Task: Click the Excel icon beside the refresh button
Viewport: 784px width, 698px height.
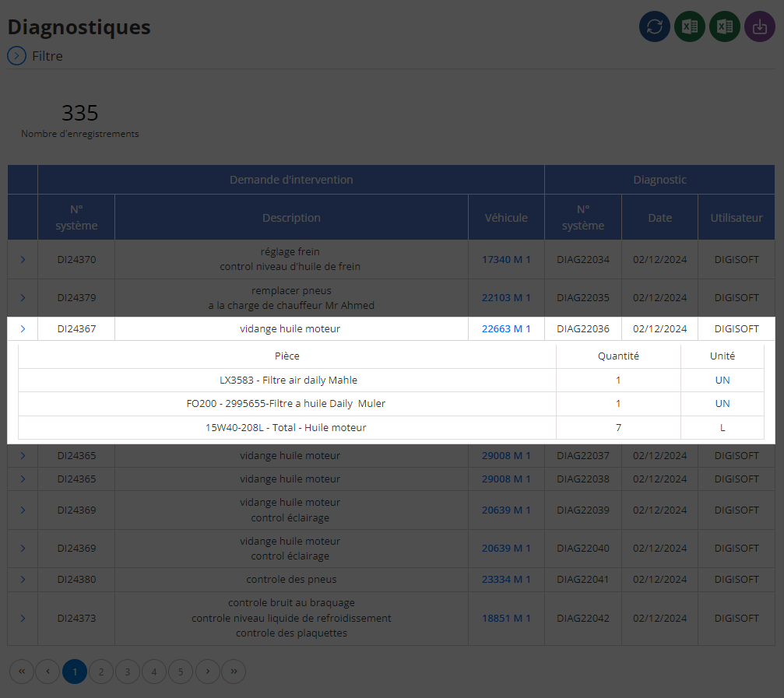Action: [690, 26]
